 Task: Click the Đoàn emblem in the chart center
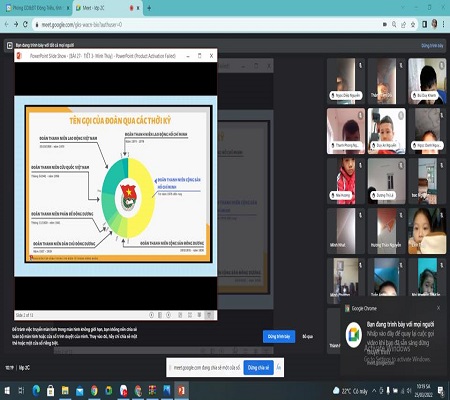click(x=128, y=198)
